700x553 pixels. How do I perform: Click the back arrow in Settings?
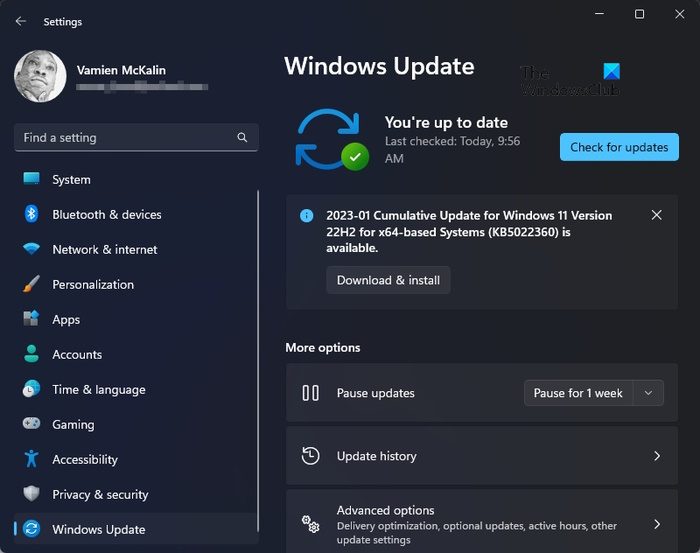coord(21,21)
